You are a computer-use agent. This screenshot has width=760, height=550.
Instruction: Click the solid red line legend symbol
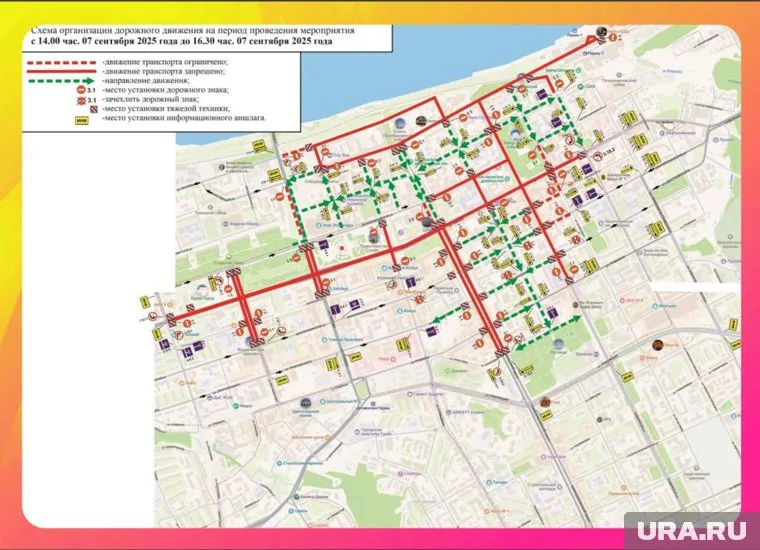(x=62, y=72)
